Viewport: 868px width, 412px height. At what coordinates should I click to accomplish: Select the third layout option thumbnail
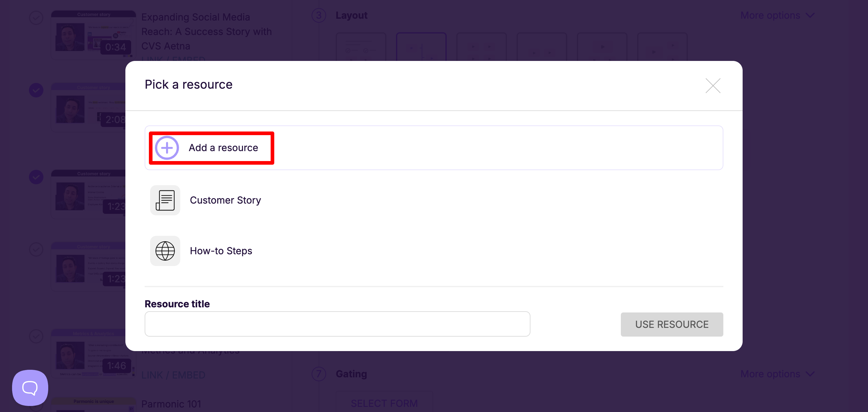(x=482, y=47)
